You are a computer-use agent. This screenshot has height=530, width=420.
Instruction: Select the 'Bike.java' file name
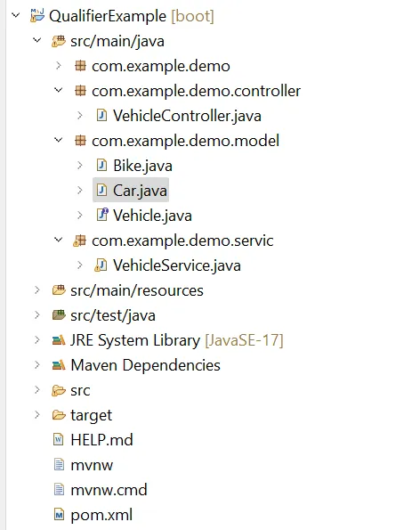click(x=142, y=166)
